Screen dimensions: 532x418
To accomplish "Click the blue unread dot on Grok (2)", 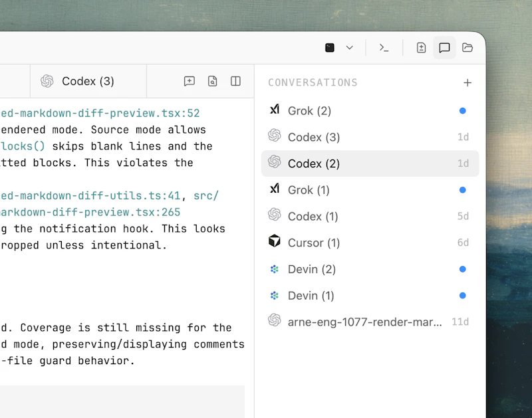I will point(462,111).
